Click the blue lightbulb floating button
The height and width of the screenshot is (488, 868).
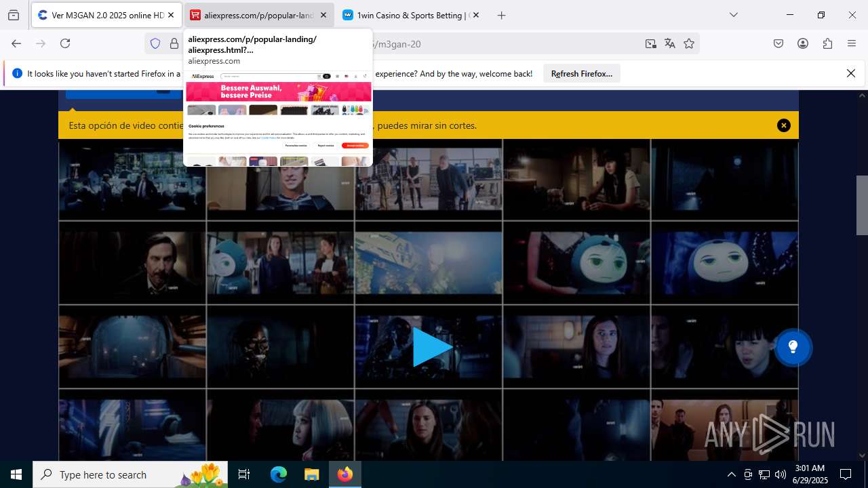point(793,347)
